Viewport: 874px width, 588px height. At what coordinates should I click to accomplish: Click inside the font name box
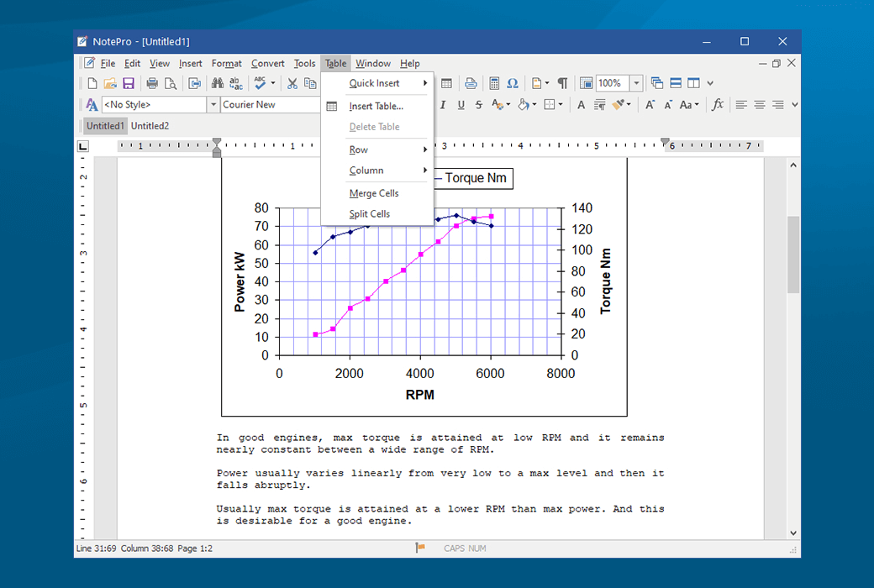(271, 105)
